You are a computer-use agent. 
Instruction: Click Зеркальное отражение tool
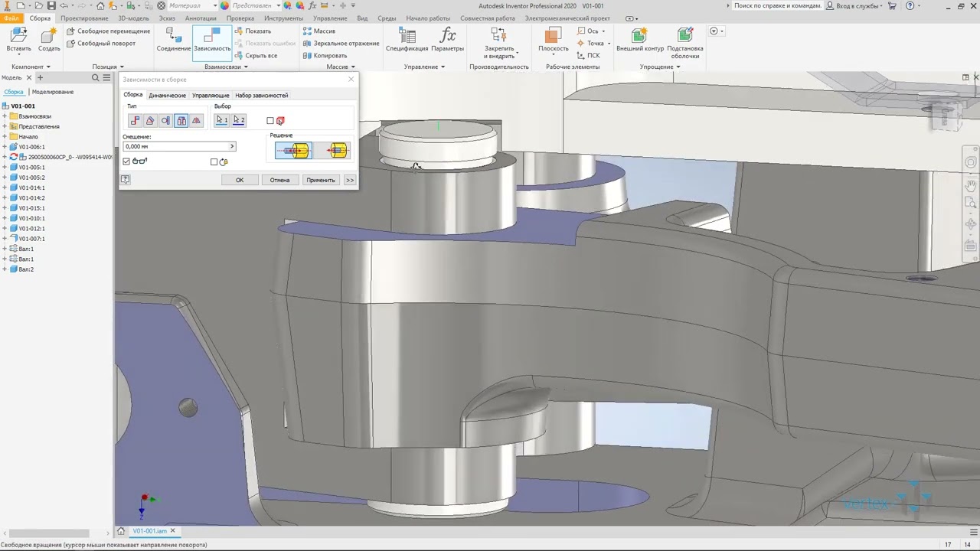pyautogui.click(x=341, y=44)
